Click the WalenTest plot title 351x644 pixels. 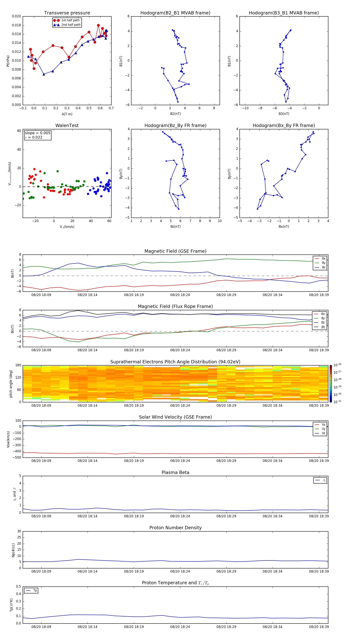(67, 125)
